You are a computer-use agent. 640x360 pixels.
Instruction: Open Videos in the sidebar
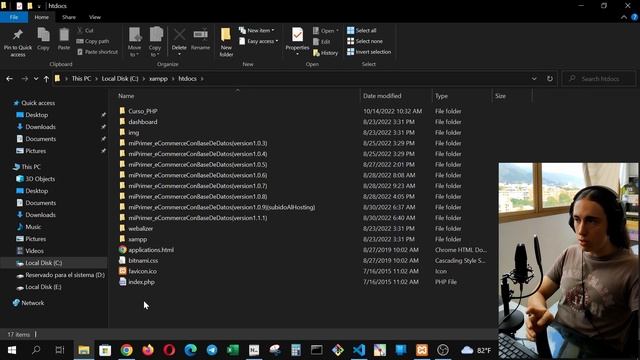[x=34, y=251]
